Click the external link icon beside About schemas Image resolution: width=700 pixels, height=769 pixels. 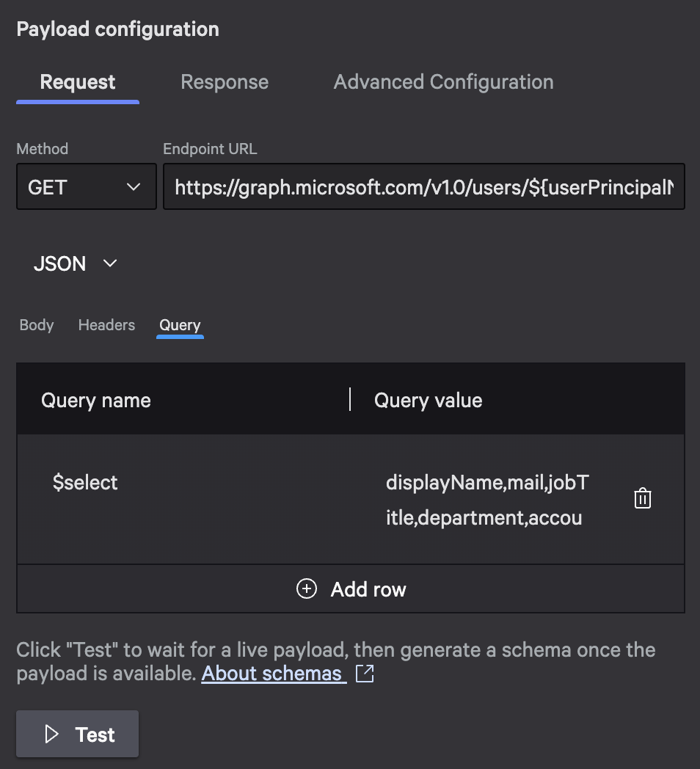(364, 674)
